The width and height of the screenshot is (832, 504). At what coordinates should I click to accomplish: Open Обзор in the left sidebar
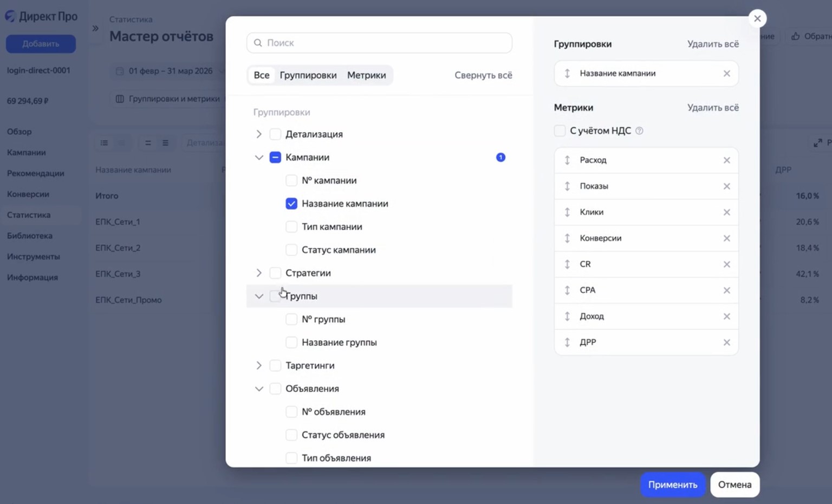coord(19,132)
